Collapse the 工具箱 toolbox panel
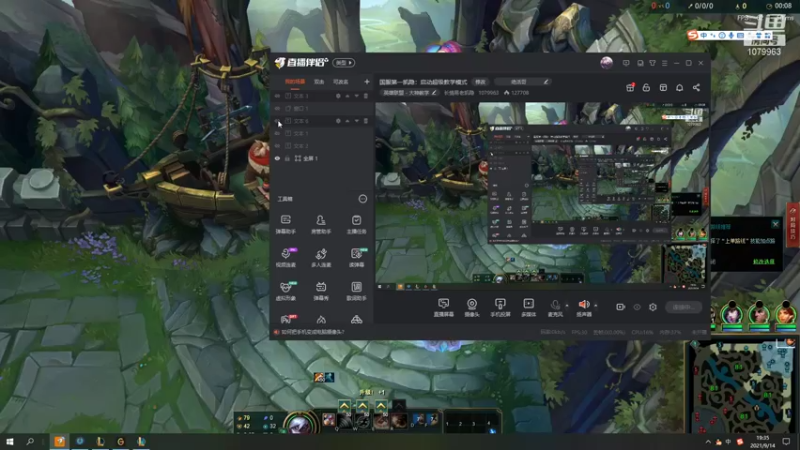800x450 pixels. [x=363, y=199]
